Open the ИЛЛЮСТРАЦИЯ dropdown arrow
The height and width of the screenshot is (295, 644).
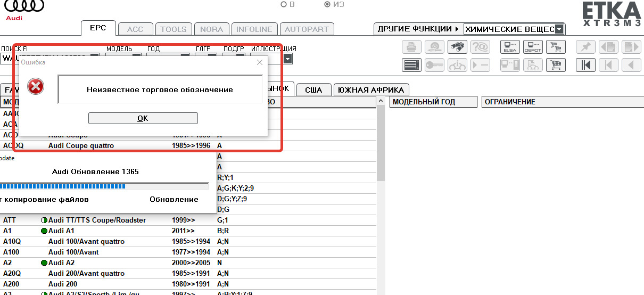[x=288, y=59]
